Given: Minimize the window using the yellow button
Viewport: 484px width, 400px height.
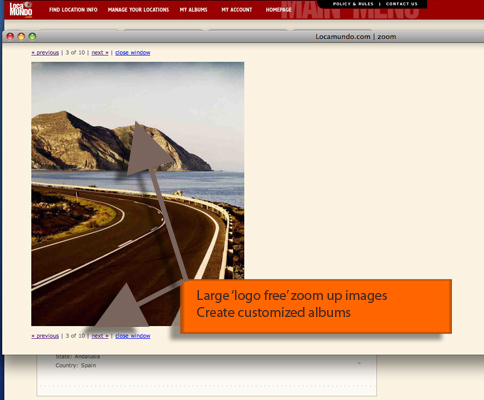Looking at the screenshot, I should tap(21, 36).
